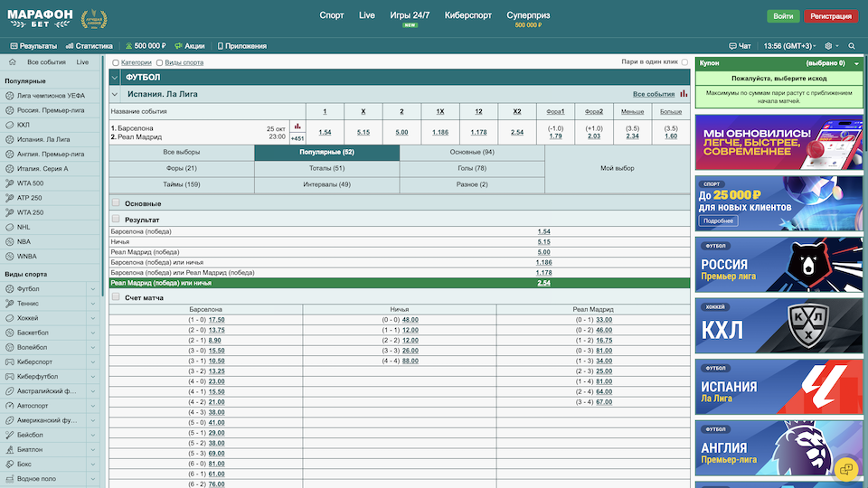Viewport: 868px width, 488px height.
Task: Click the award laurel badge near logo
Action: pos(94,19)
